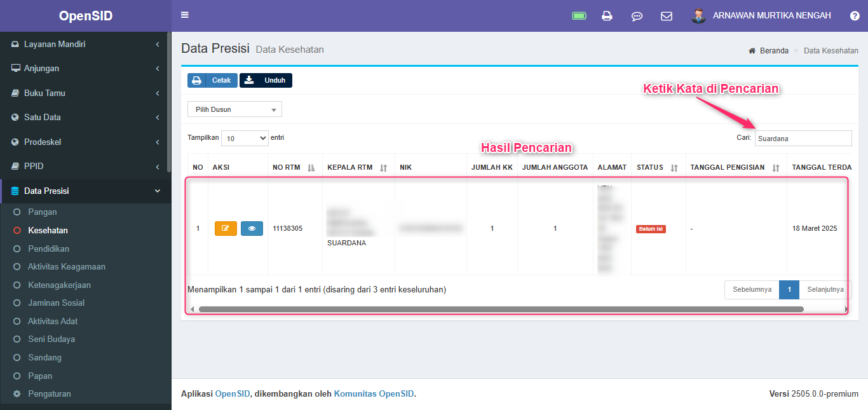Viewport: 868px width, 410px height.
Task: Open Pangan submenu item
Action: pos(43,212)
